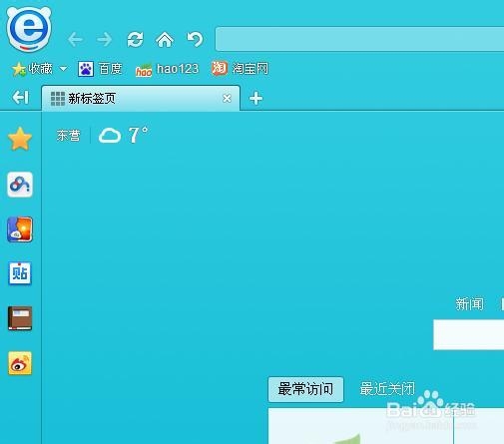
Task: Open the 收藏 favorites menu
Action: point(32,69)
